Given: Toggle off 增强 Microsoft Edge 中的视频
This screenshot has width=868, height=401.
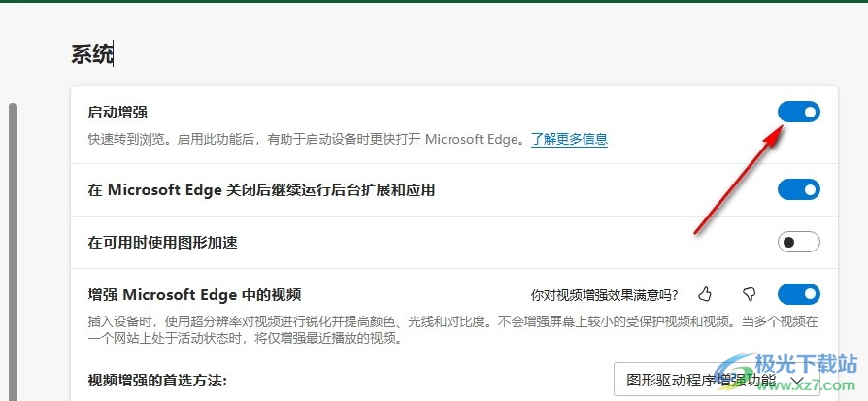Looking at the screenshot, I should tap(799, 294).
